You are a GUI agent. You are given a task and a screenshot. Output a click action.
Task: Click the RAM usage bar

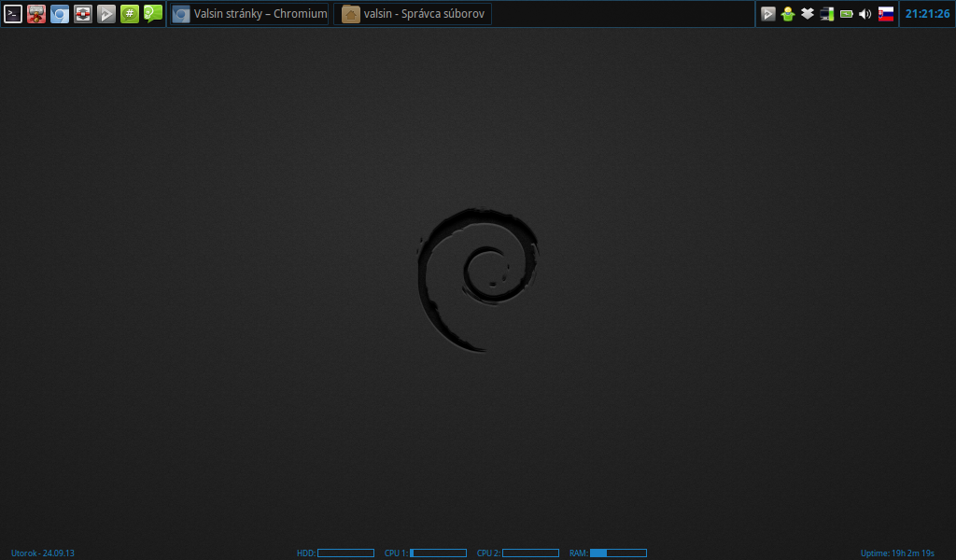618,553
